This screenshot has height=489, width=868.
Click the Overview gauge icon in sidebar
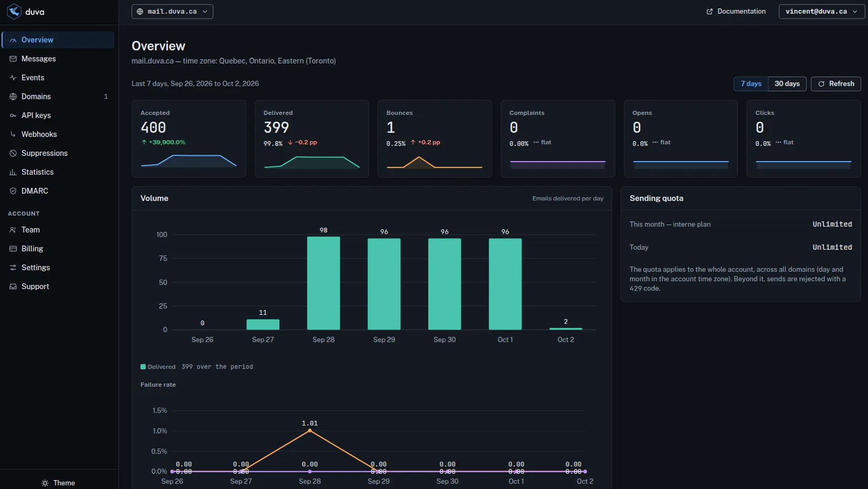point(13,40)
